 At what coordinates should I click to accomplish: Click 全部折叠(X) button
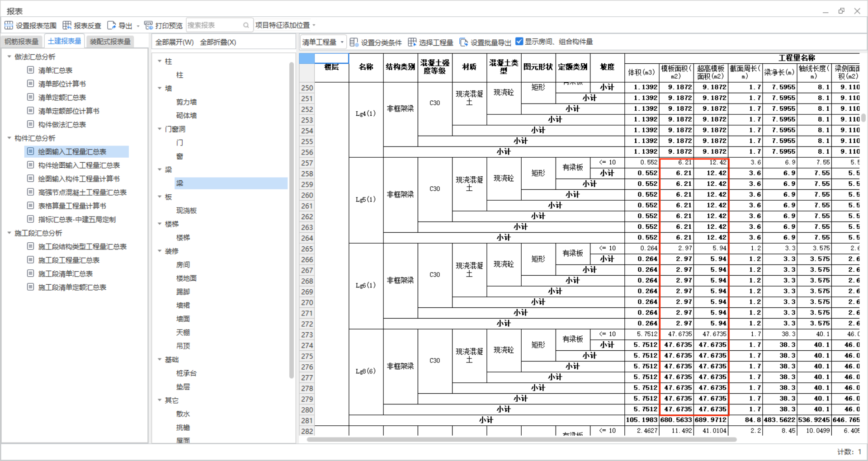tap(218, 42)
